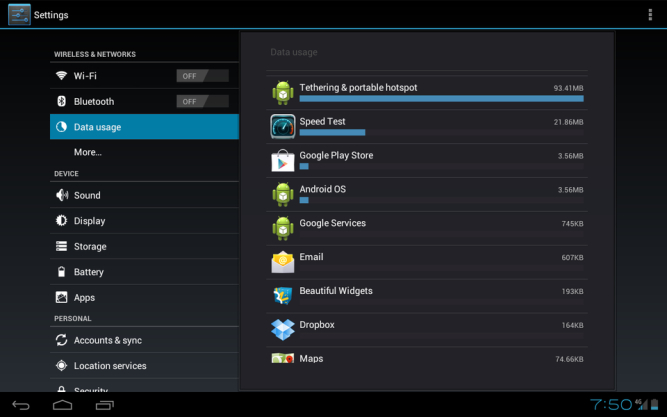Viewport: 667px width, 417px height.
Task: Click the Email envelope icon
Action: [x=283, y=262]
